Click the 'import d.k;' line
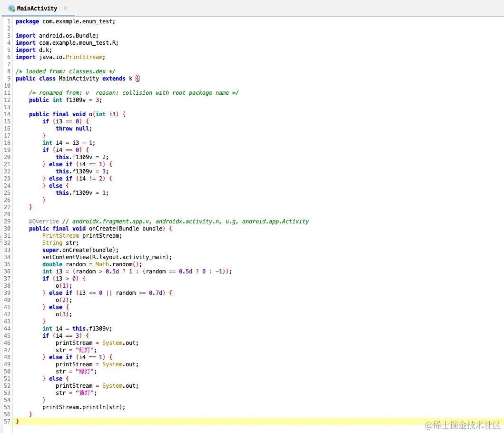This screenshot has height=433, width=504. [x=34, y=50]
